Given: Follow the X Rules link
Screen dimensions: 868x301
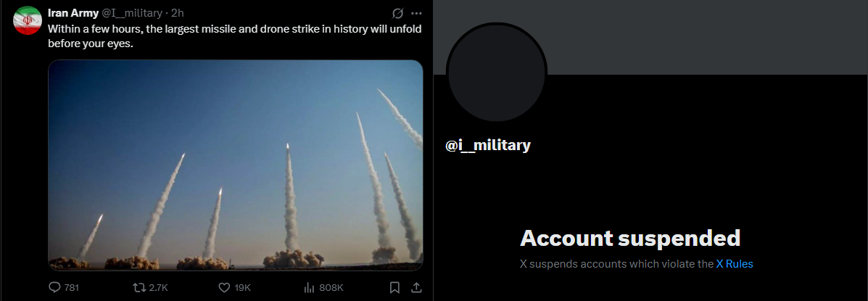Looking at the screenshot, I should [x=735, y=264].
